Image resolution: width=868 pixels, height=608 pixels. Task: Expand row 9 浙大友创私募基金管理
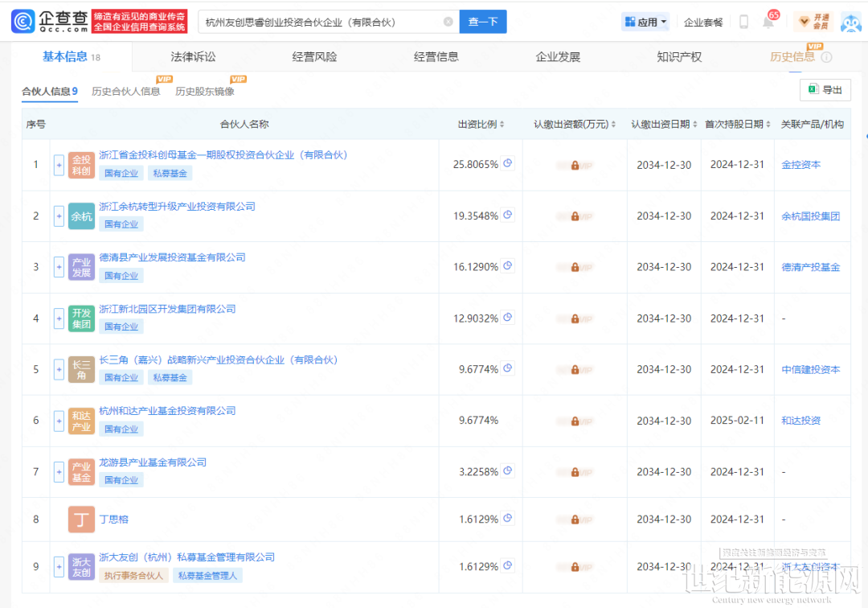[x=59, y=566]
